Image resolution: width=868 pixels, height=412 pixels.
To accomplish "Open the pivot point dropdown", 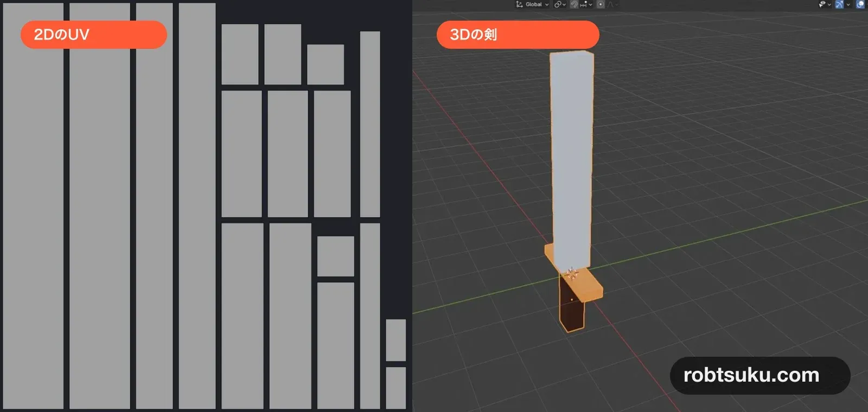I will (x=560, y=4).
